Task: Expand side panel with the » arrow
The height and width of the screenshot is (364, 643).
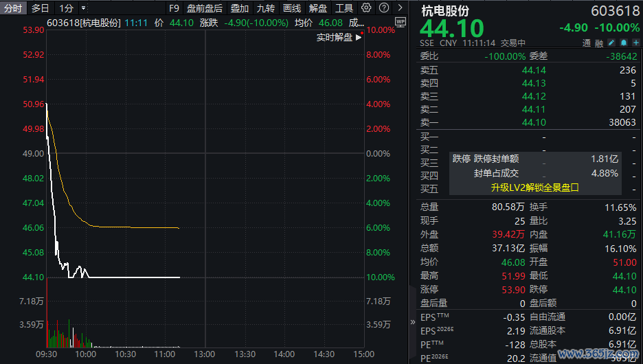Action: pos(413,322)
